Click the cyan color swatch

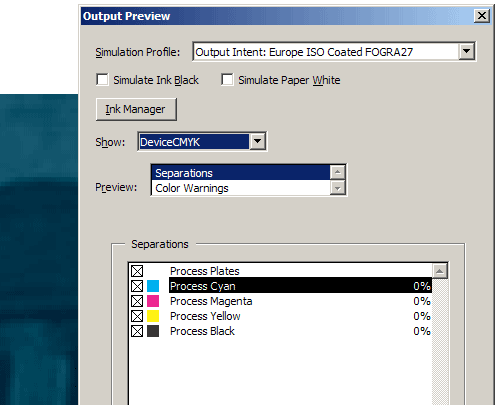tap(153, 286)
